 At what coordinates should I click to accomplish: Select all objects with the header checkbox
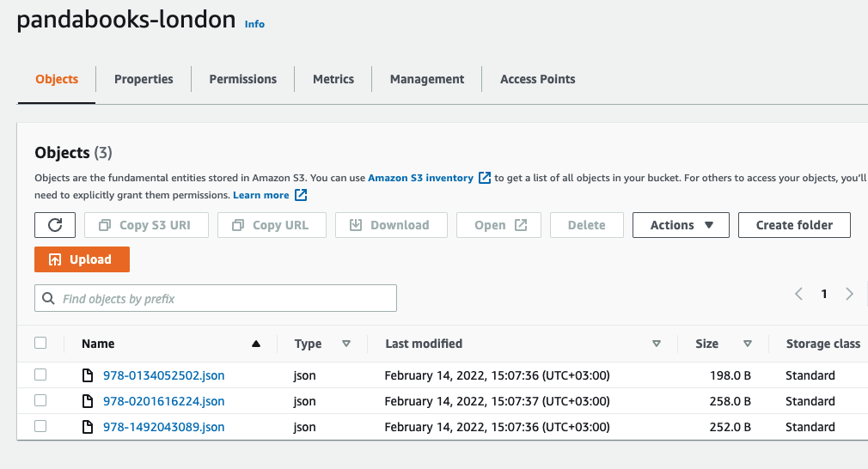tap(40, 343)
